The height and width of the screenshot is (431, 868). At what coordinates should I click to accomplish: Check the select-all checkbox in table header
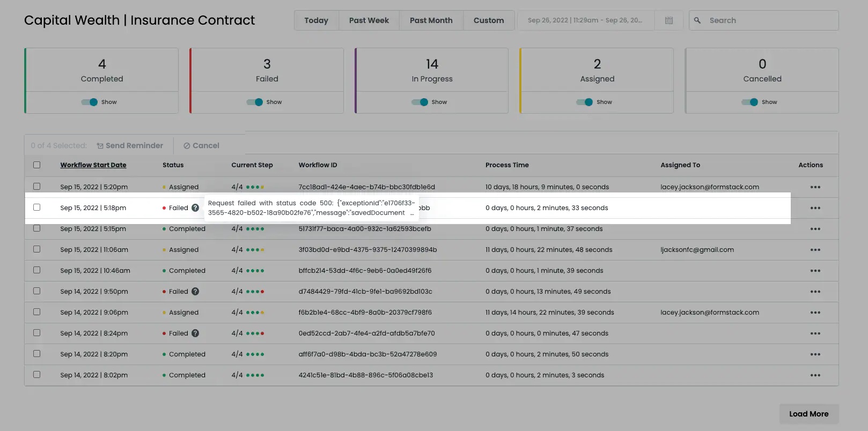37,165
